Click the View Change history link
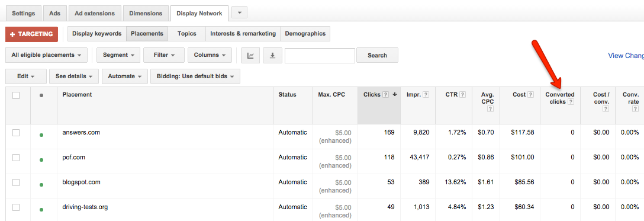Image resolution: width=644 pixels, height=221 pixels. pyautogui.click(x=626, y=56)
